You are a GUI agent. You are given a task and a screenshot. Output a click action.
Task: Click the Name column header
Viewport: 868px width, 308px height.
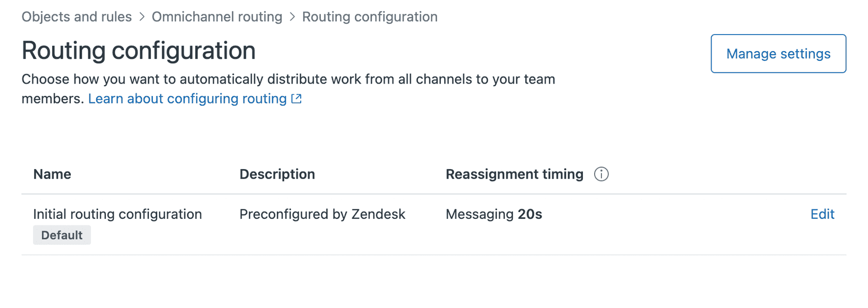coord(52,174)
